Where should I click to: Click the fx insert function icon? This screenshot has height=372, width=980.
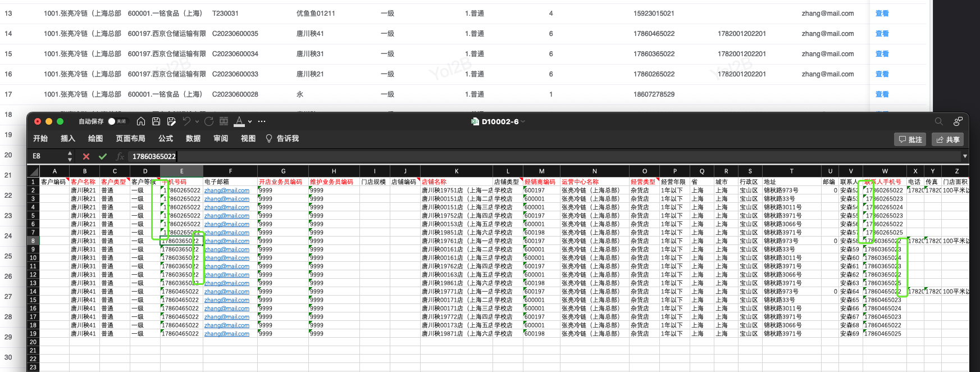[x=120, y=156]
